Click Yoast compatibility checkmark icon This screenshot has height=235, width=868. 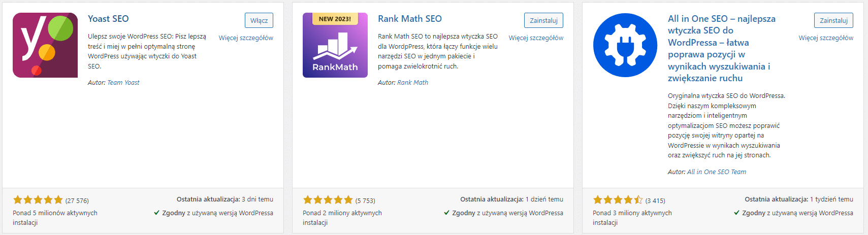(157, 213)
